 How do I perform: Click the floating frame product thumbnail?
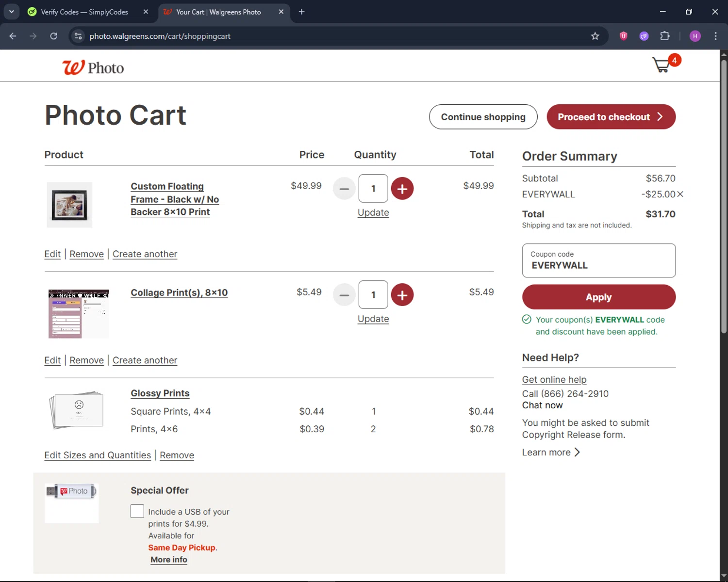69,205
